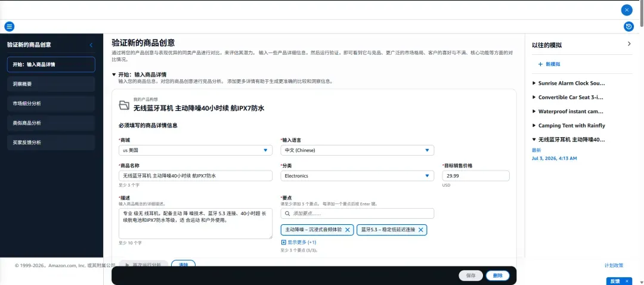Open 洞察概要 section

point(51,84)
